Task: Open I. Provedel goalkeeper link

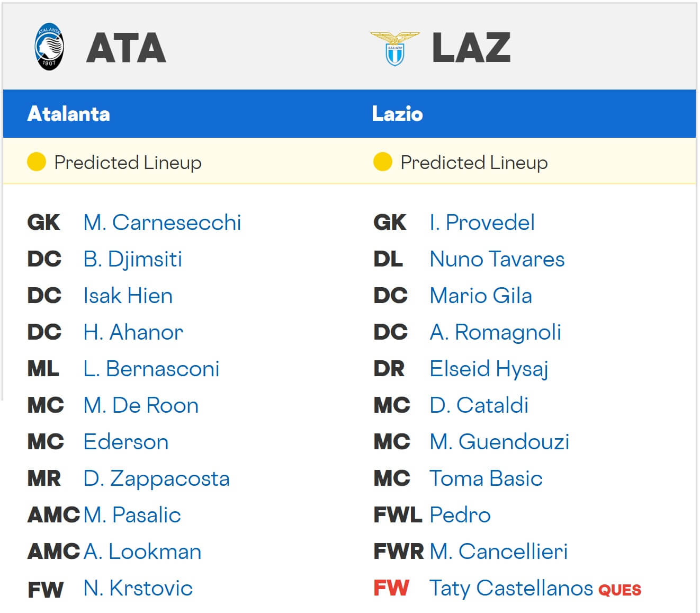Action: click(x=482, y=223)
